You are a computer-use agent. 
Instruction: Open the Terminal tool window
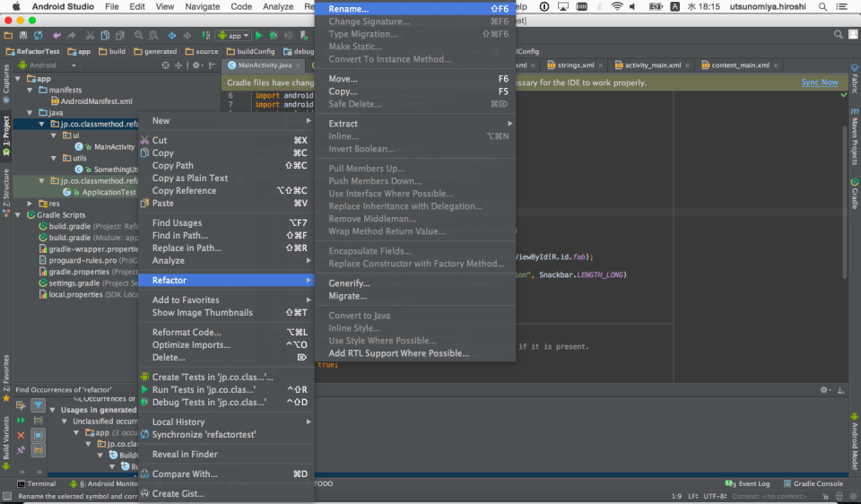[36, 483]
